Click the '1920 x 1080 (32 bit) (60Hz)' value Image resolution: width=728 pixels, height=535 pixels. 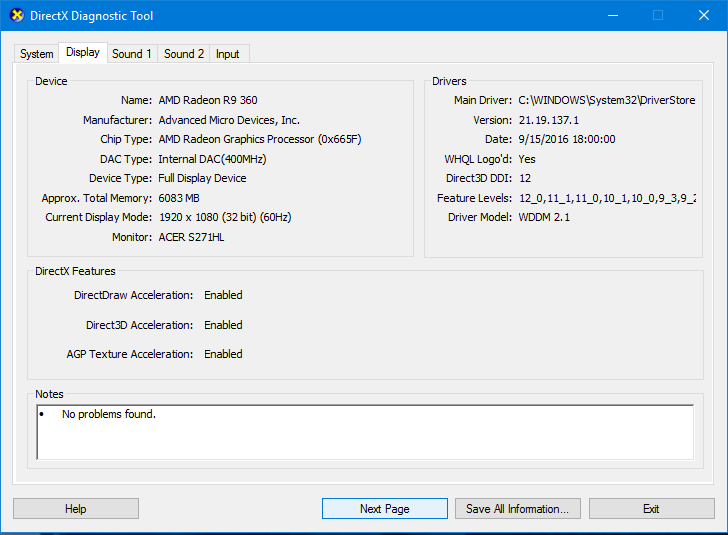(225, 217)
